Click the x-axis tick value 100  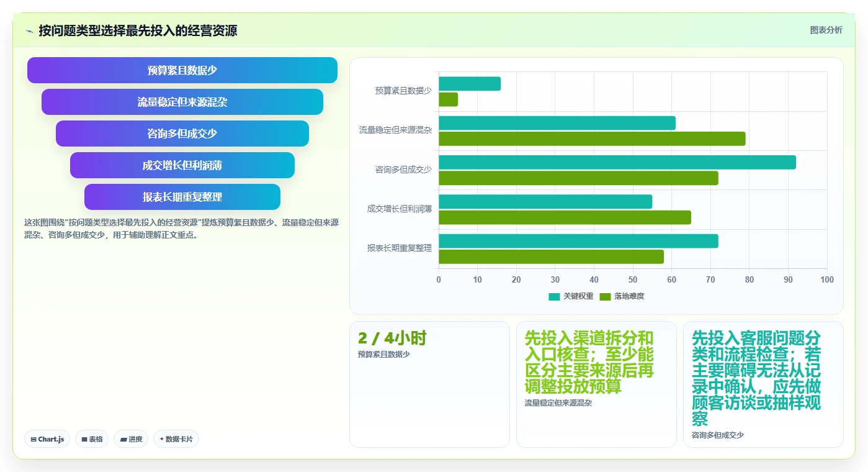tap(827, 280)
